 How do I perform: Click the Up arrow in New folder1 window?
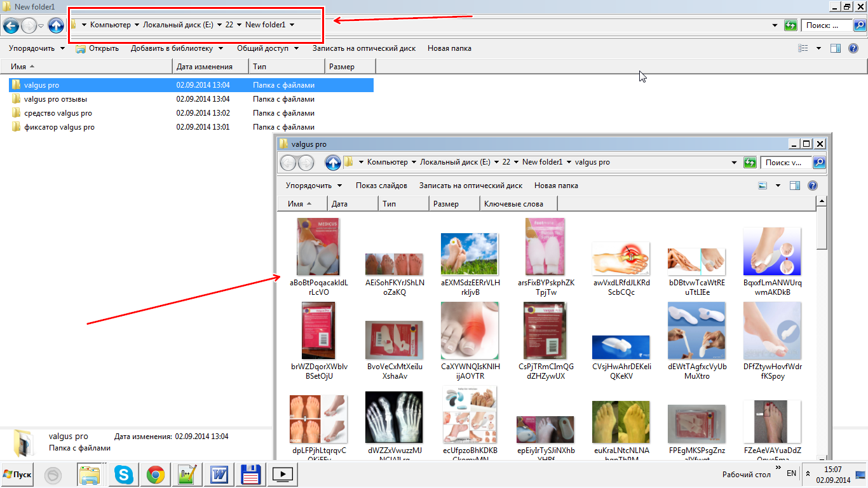tap(56, 25)
